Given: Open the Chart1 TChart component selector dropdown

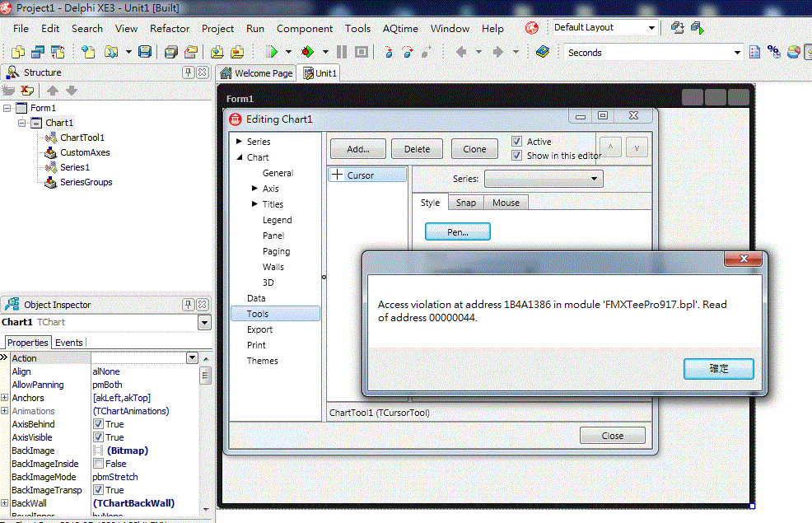Looking at the screenshot, I should (x=204, y=323).
